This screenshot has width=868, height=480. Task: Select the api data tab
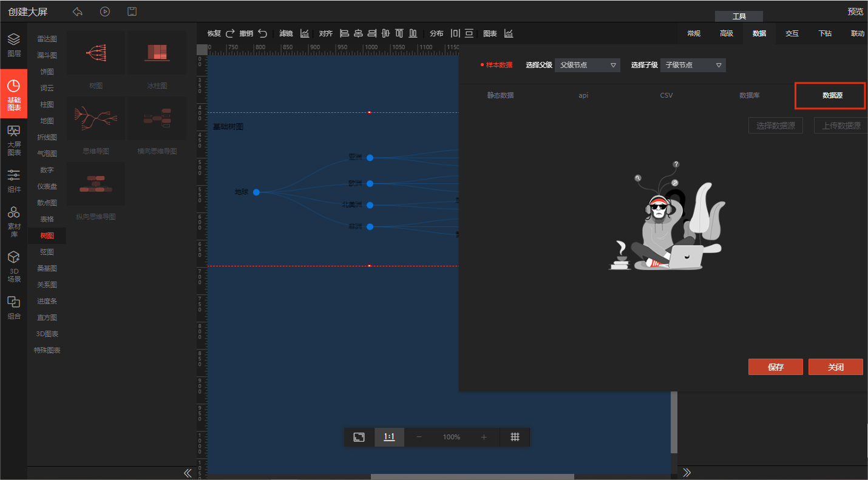point(583,95)
